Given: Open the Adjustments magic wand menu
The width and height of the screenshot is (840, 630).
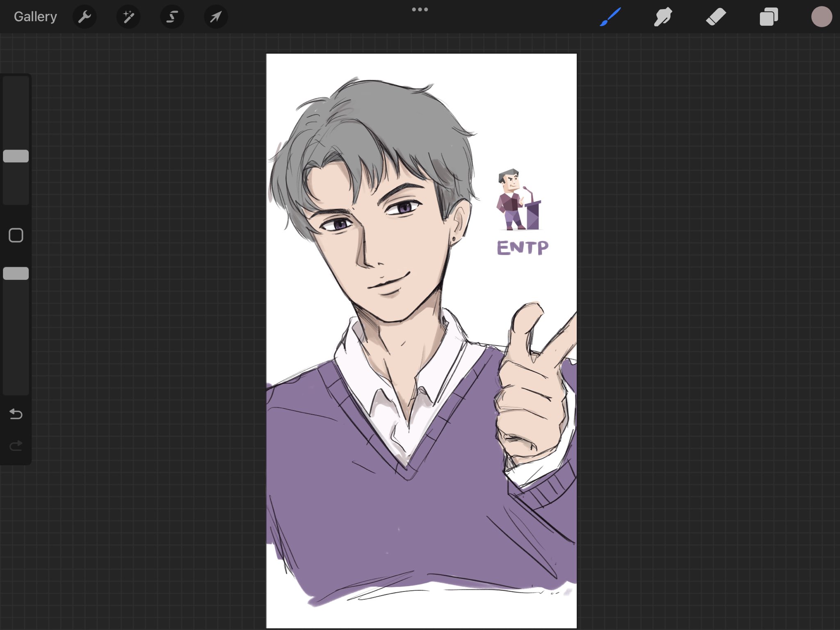Looking at the screenshot, I should tap(128, 17).
